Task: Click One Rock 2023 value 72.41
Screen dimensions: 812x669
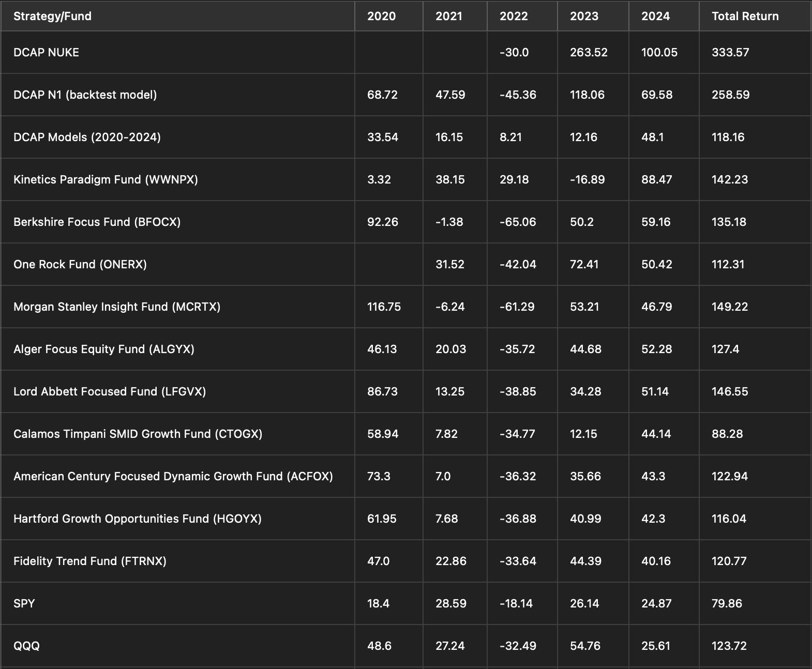Action: [584, 264]
